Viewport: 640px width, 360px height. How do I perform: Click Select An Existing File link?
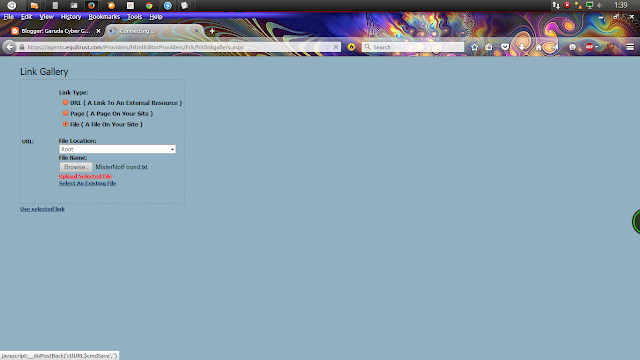tap(87, 183)
